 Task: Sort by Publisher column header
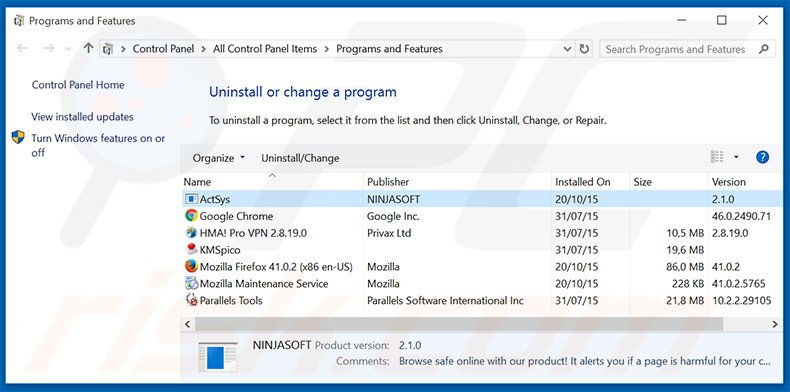click(457, 182)
